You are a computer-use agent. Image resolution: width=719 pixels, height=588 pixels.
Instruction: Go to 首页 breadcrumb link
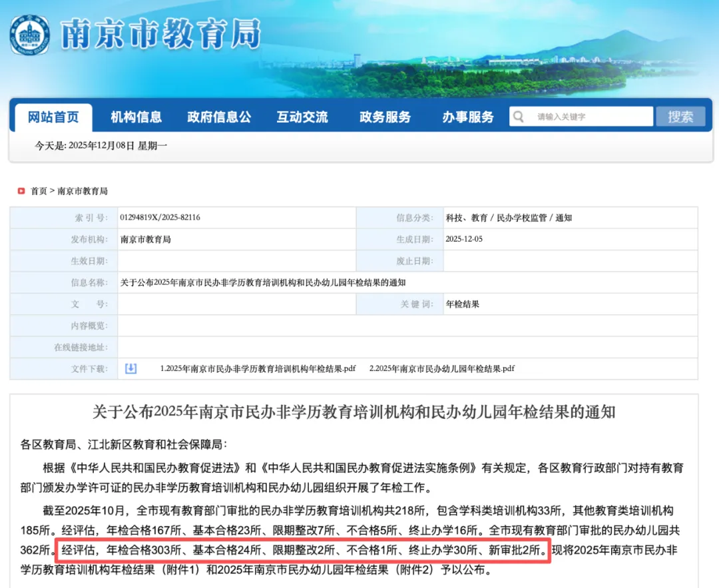[x=39, y=191]
